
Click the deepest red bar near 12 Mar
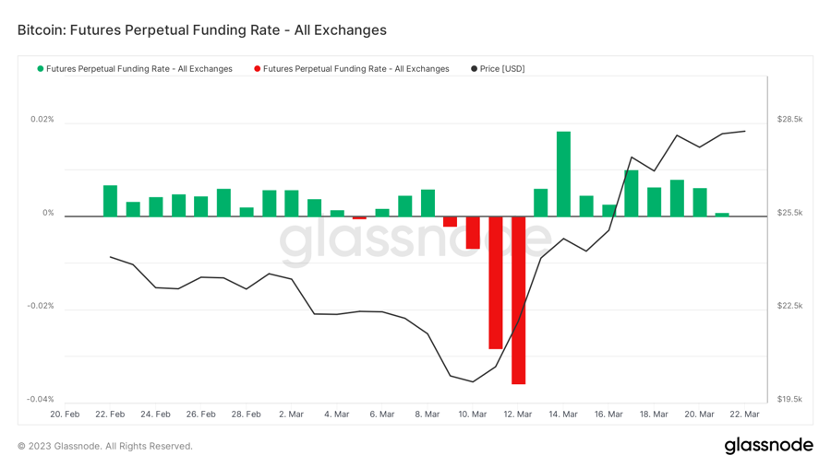click(518, 300)
